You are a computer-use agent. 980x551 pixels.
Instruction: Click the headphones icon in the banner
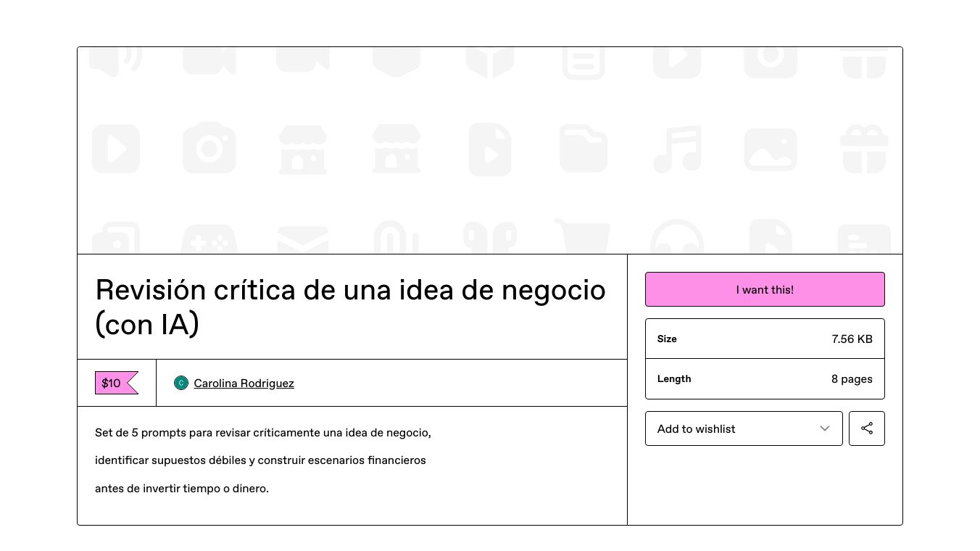click(x=676, y=236)
